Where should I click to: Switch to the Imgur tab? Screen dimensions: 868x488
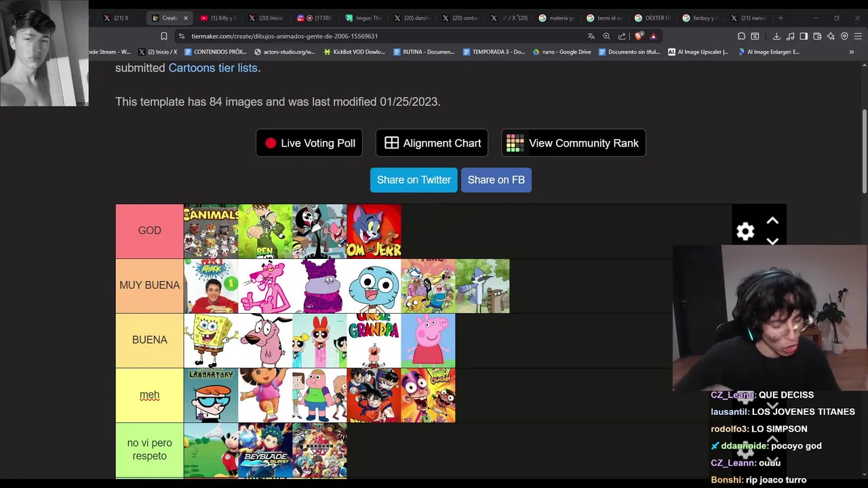click(x=364, y=18)
